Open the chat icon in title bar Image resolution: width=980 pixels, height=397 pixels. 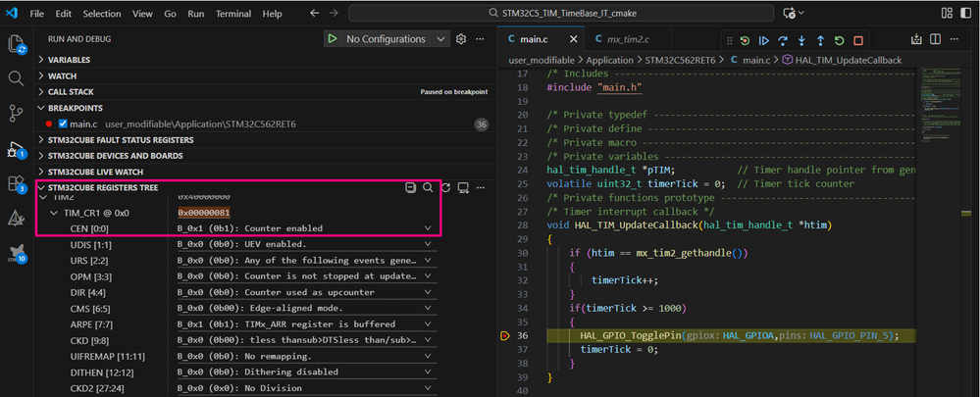(790, 13)
